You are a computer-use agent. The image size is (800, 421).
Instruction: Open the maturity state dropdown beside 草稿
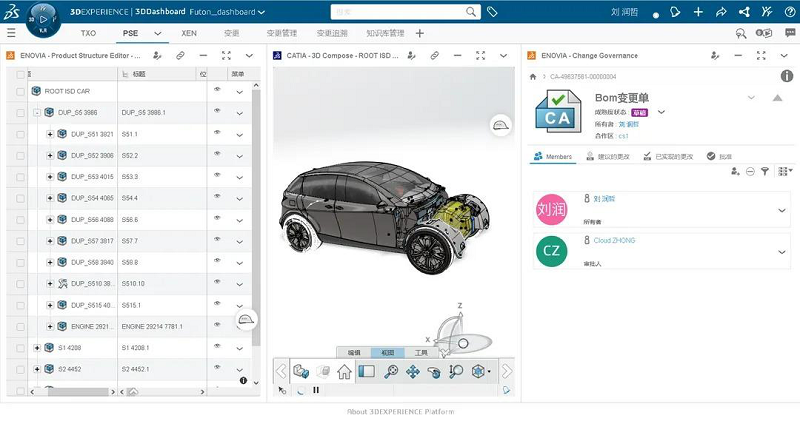661,113
